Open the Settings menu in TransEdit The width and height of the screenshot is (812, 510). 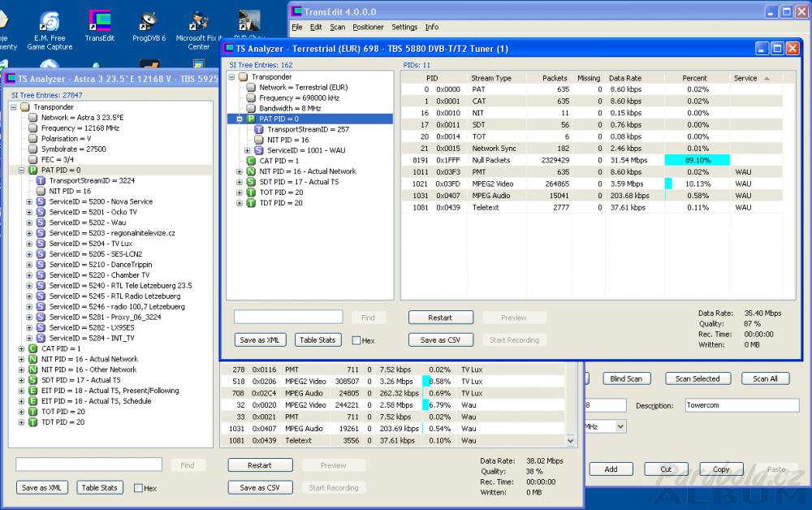click(404, 27)
